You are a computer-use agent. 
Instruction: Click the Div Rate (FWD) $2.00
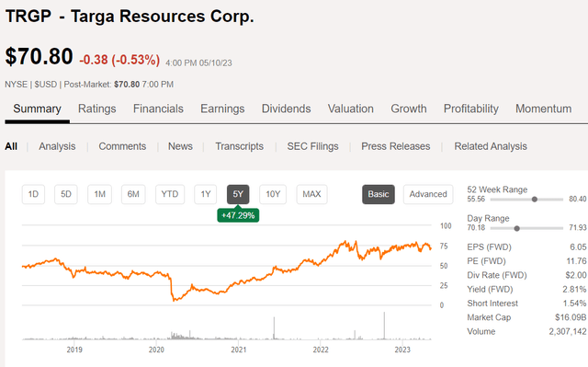[576, 275]
